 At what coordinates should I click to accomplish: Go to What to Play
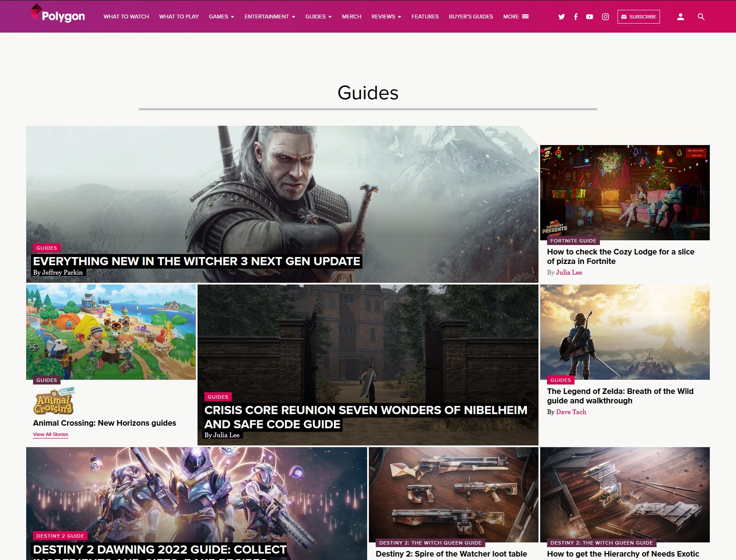click(x=179, y=17)
